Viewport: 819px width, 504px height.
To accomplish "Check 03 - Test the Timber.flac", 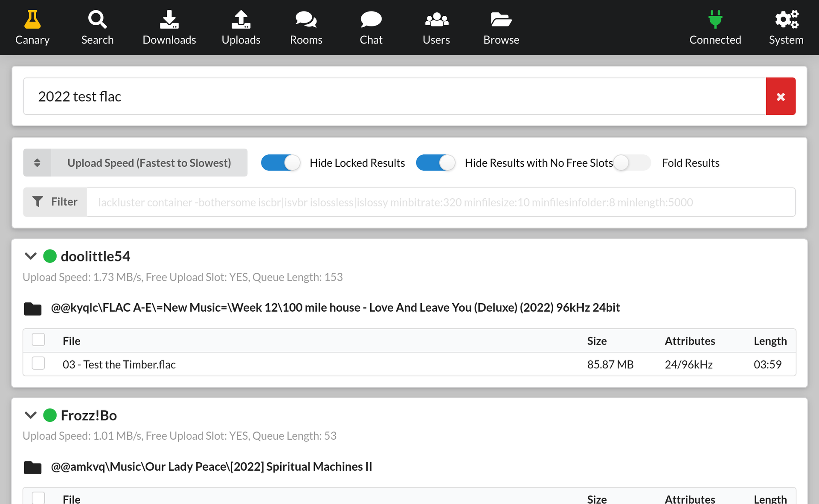I will (x=38, y=363).
